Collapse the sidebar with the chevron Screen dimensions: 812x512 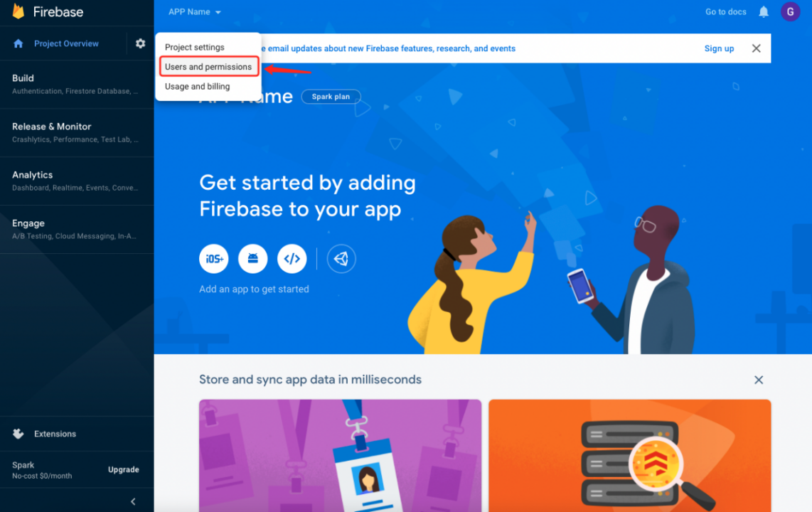(133, 501)
